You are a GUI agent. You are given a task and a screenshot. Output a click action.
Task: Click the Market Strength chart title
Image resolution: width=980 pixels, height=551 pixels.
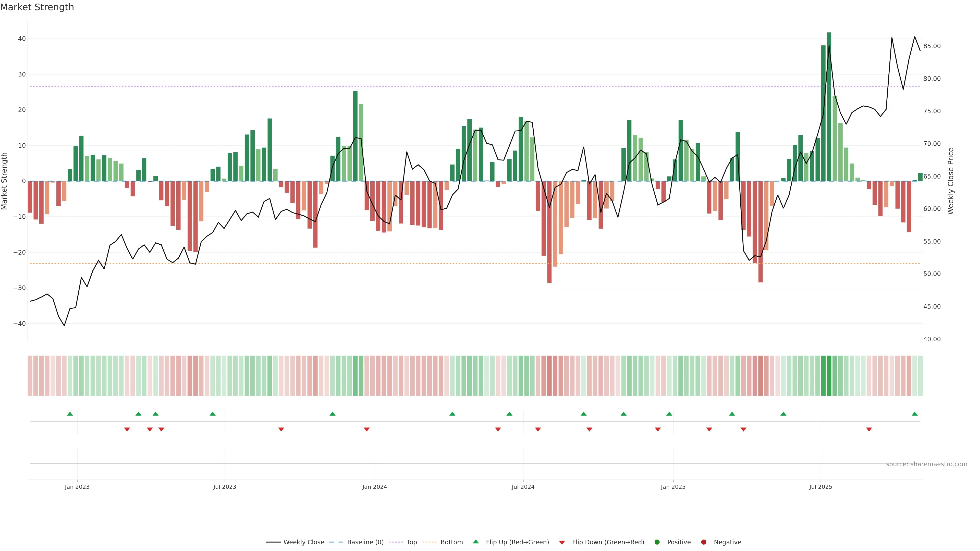(x=37, y=7)
